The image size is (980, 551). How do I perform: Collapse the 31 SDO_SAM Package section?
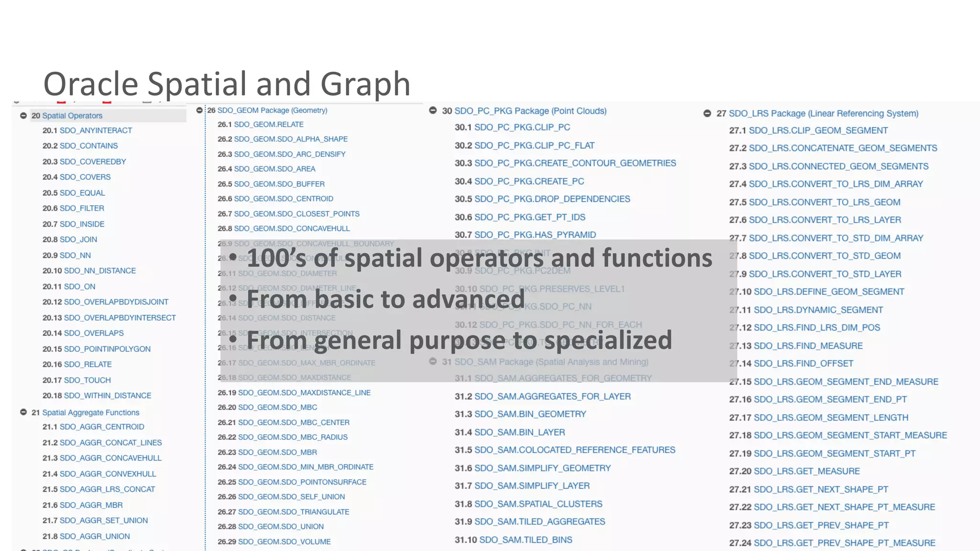(433, 362)
